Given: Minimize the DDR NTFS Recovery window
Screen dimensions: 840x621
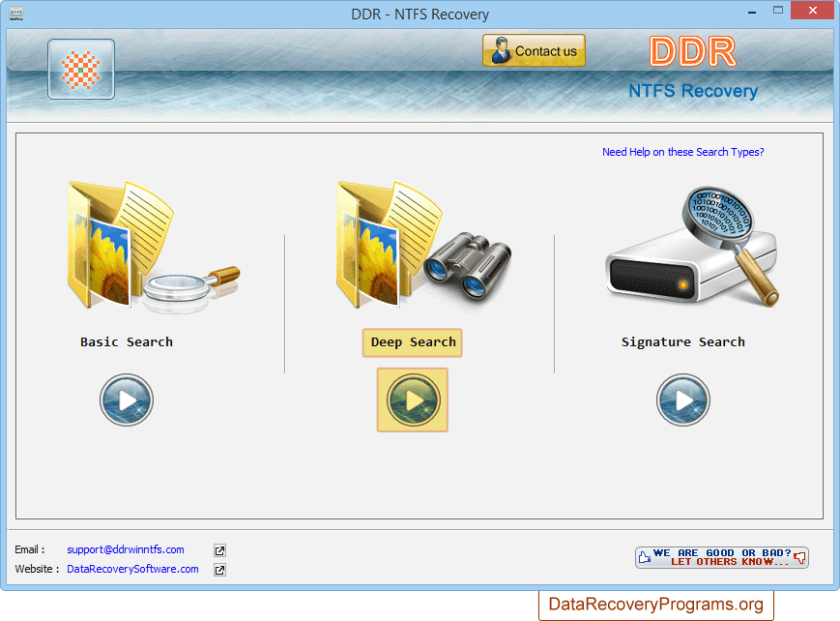Looking at the screenshot, I should tap(752, 12).
